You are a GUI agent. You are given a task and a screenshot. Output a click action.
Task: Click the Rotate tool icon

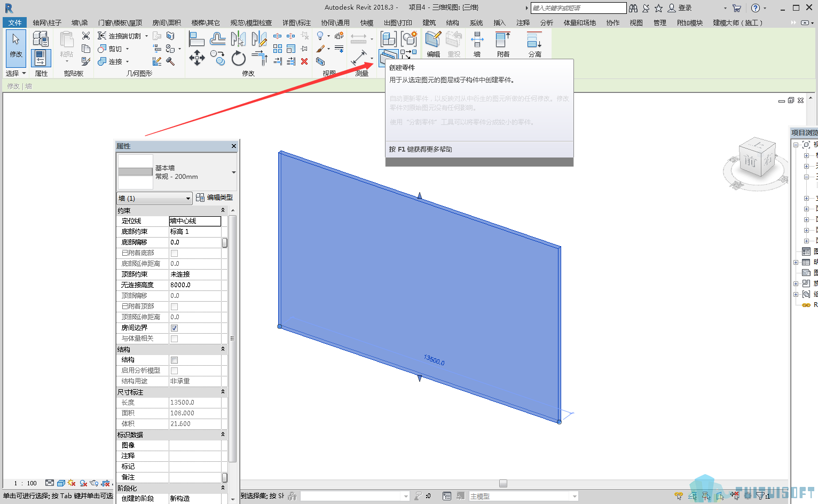pos(238,58)
